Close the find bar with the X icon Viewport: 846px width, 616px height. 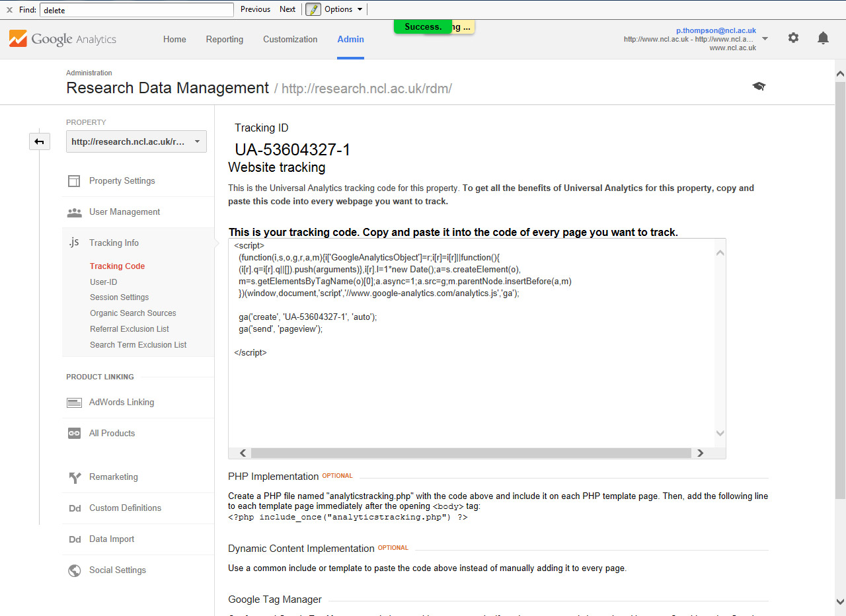tap(9, 9)
